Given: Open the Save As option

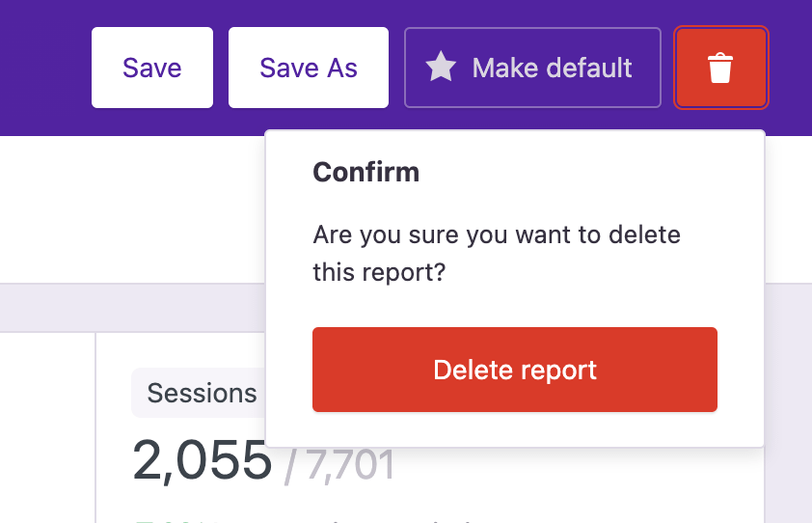Looking at the screenshot, I should (309, 68).
